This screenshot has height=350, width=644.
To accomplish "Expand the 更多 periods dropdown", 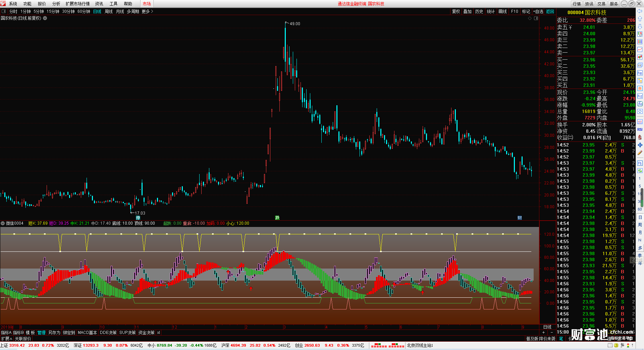I will 147,11.
